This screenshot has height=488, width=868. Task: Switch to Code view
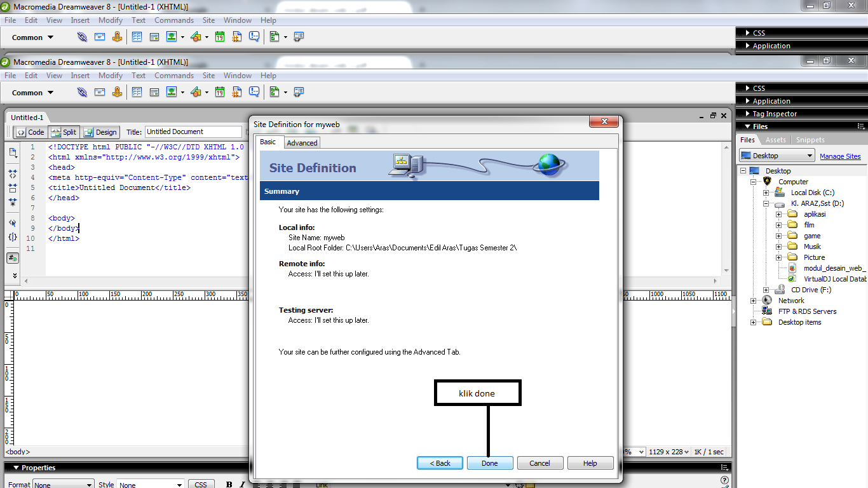(x=31, y=132)
